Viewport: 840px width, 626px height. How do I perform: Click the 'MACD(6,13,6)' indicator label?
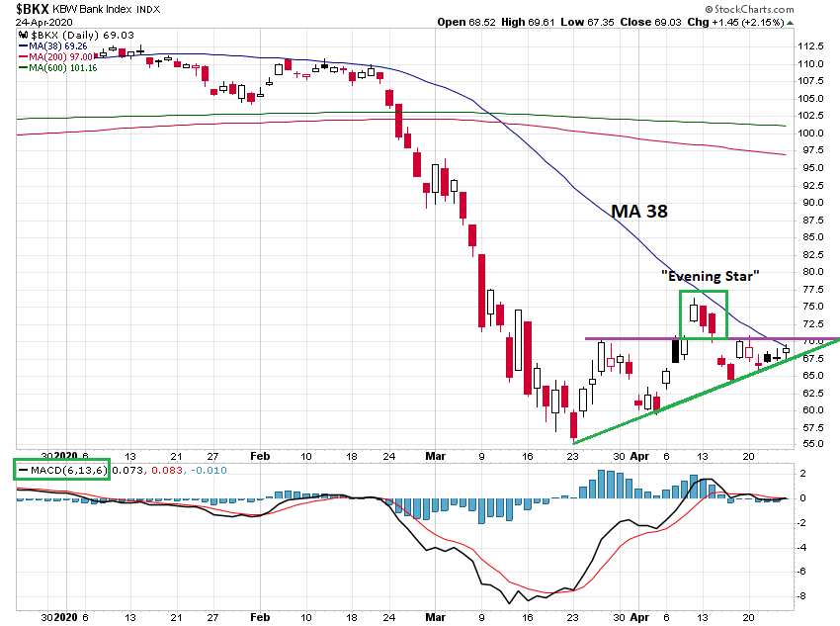[x=69, y=470]
